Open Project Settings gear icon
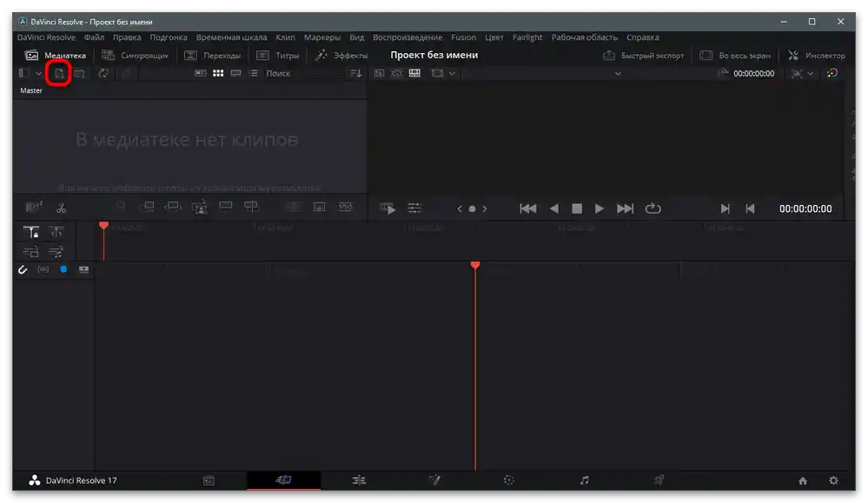868x503 pixels. click(833, 480)
